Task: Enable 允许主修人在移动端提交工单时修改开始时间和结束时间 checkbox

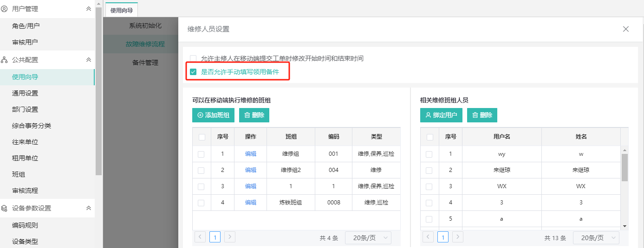Action: [193, 58]
